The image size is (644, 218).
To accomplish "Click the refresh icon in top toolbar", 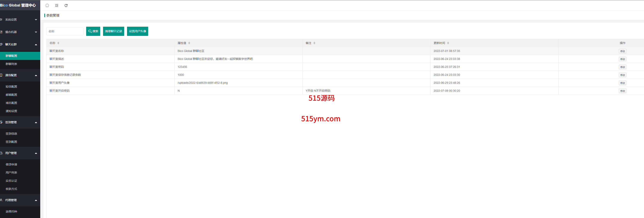I will pyautogui.click(x=66, y=5).
